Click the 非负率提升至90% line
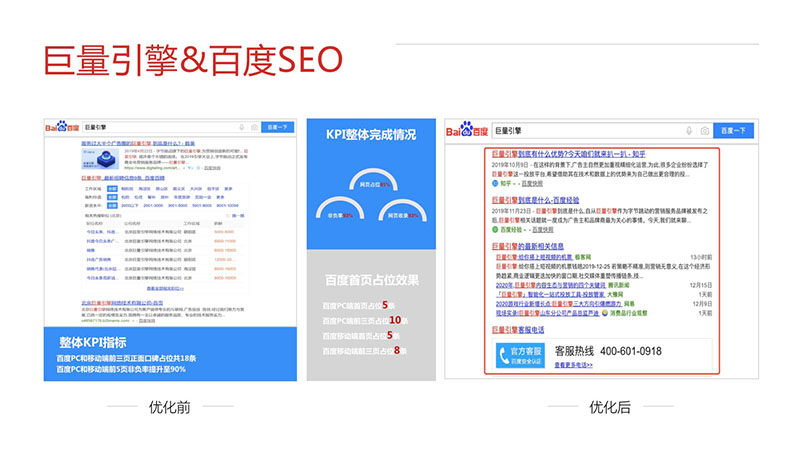Screen dimensions: 800x449 point(121,369)
